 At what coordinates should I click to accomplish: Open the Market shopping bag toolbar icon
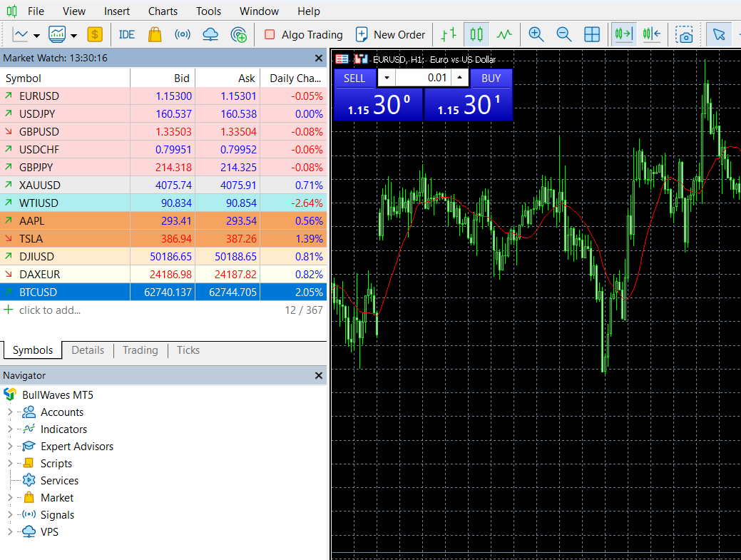click(155, 34)
